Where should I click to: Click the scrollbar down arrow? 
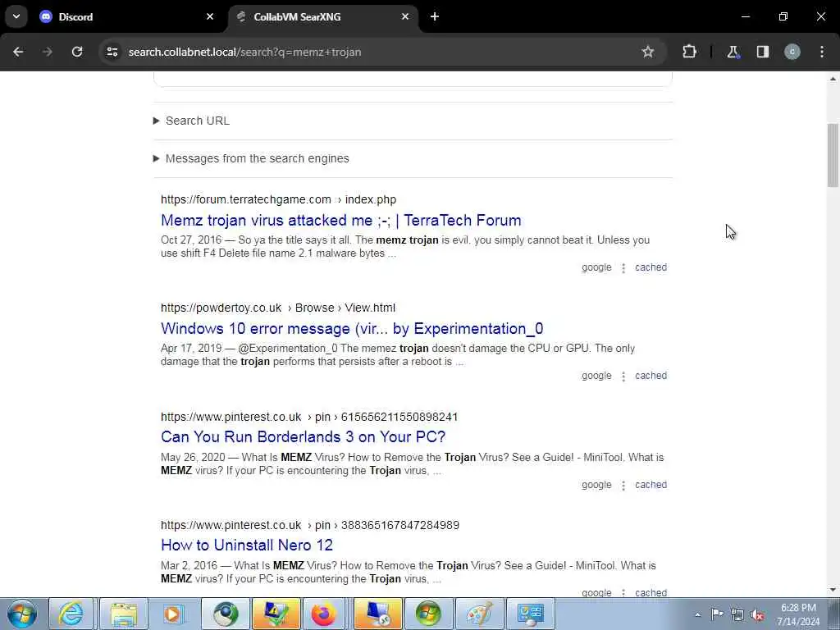tap(833, 590)
